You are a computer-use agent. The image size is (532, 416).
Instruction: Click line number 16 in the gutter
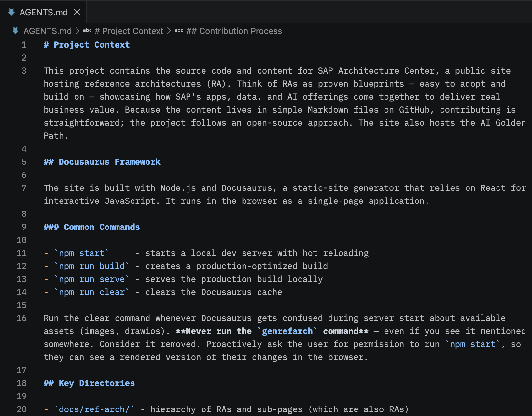click(x=21, y=318)
